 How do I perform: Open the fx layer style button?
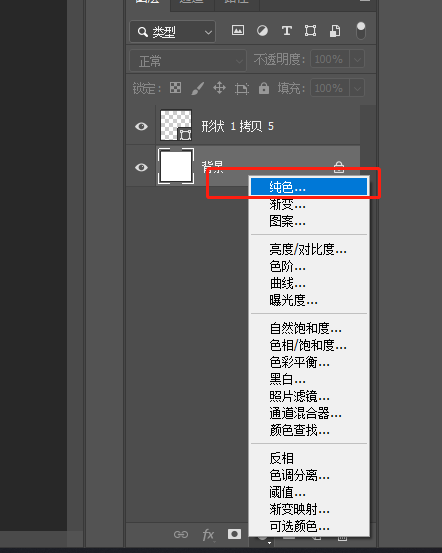[208, 535]
